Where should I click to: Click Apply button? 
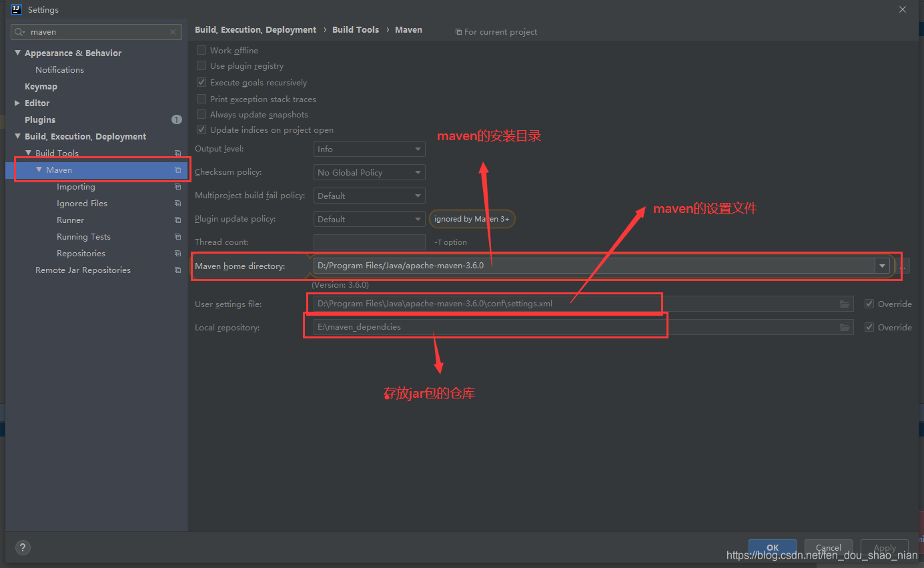point(885,547)
